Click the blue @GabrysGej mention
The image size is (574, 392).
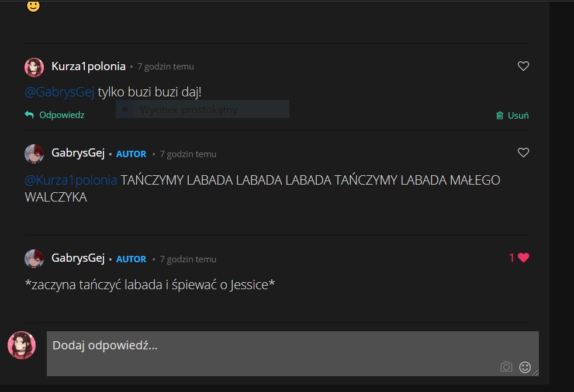click(x=60, y=92)
